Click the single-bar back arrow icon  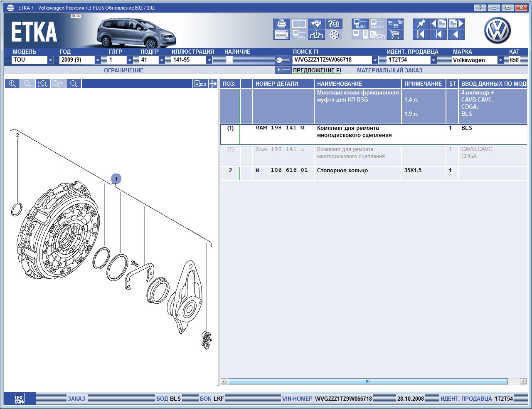click(x=438, y=35)
